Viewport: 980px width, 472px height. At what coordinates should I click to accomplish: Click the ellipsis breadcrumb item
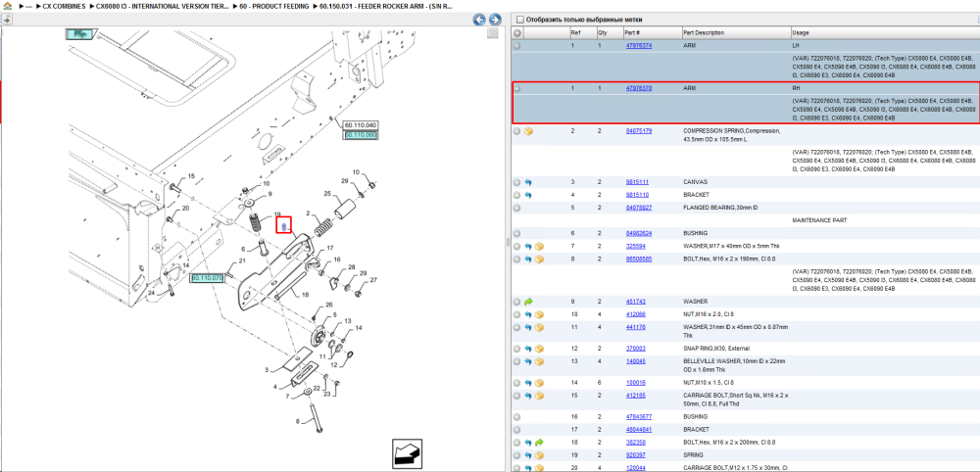click(x=28, y=6)
